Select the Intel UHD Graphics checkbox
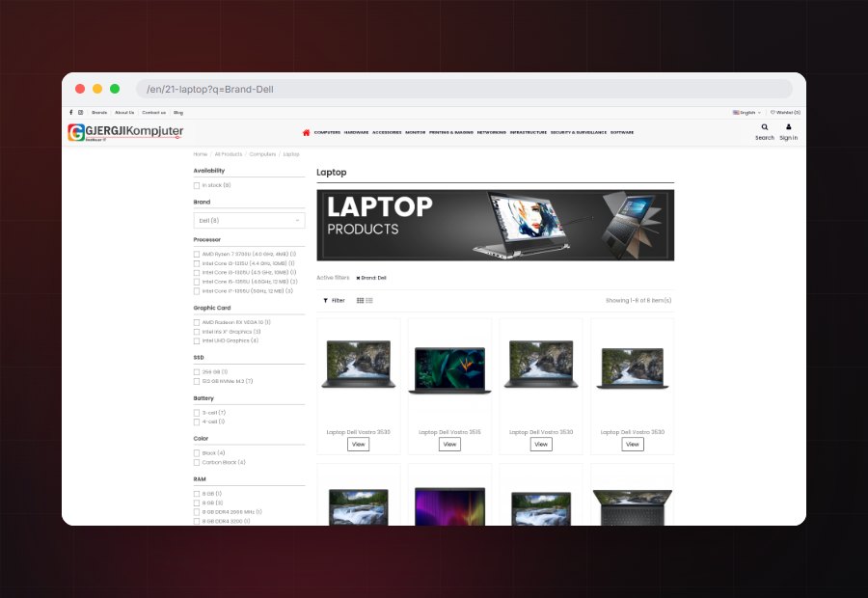The width and height of the screenshot is (868, 598). click(x=197, y=341)
